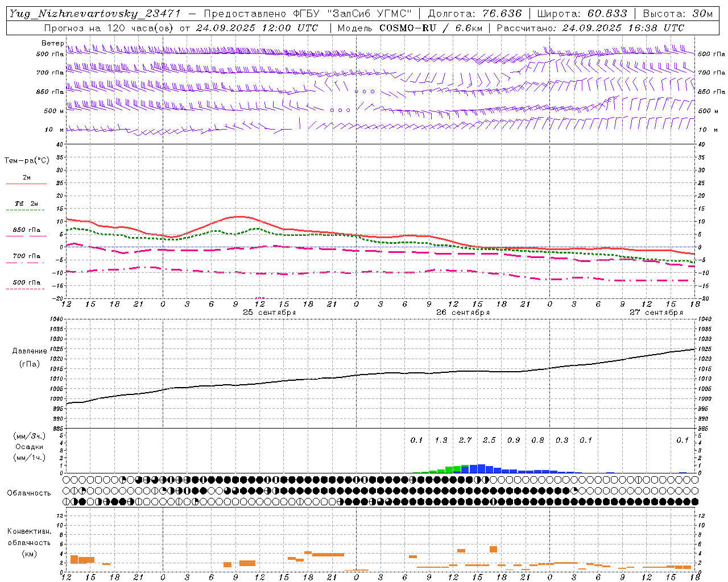728x582 pixels.
Task: Click the red 2м temperature legend line
Action: coord(26,184)
